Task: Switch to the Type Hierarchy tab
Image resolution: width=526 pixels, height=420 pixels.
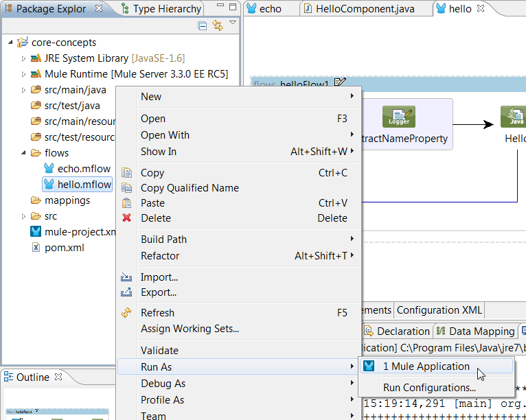Action: click(x=161, y=9)
